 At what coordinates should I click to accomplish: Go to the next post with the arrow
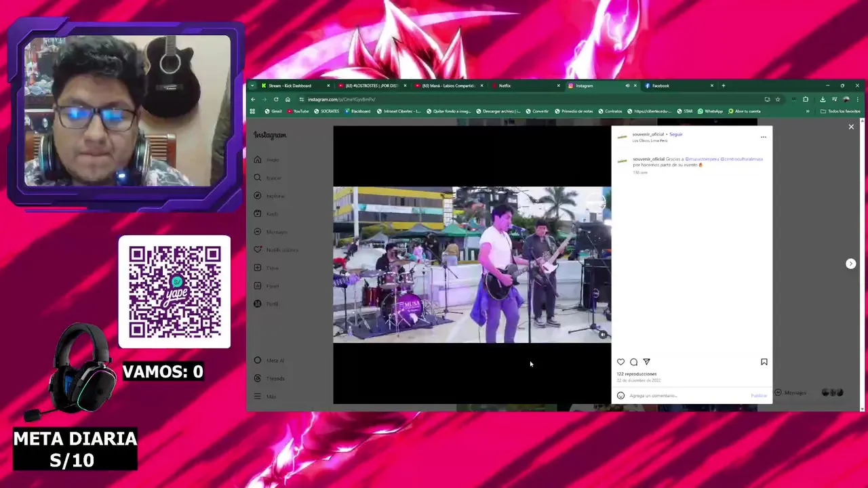click(x=850, y=264)
